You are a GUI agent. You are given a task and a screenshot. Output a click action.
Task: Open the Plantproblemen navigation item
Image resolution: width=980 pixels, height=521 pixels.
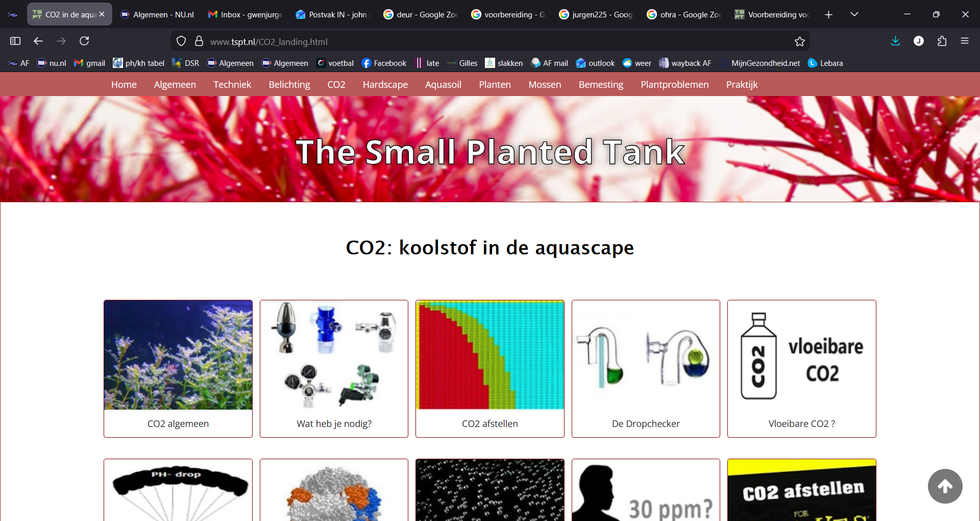(674, 85)
